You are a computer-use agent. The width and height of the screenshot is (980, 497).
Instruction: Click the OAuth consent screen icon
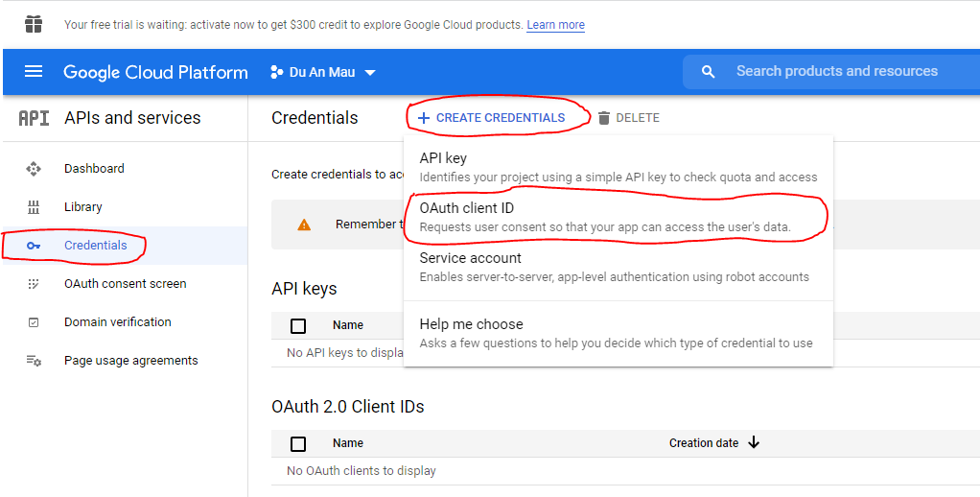pyautogui.click(x=34, y=284)
